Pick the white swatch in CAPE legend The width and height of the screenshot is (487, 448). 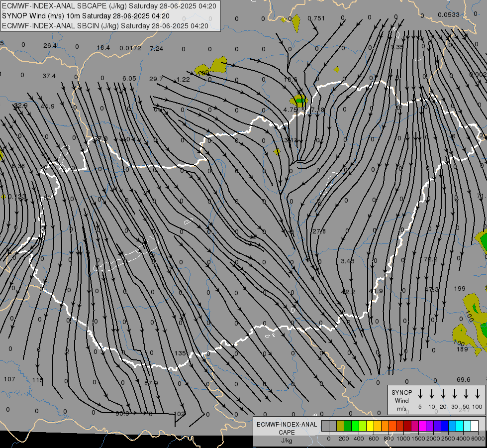[x=475, y=426]
